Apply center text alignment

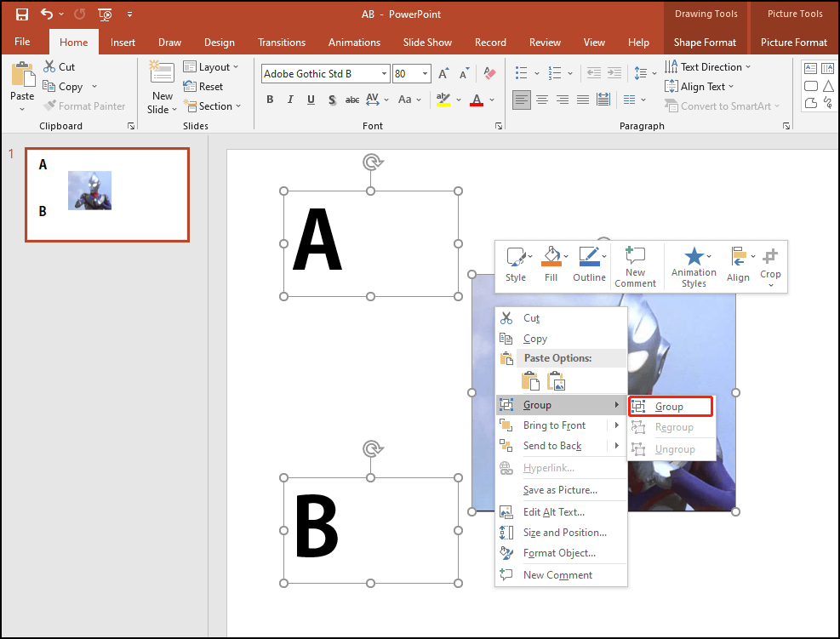(541, 100)
